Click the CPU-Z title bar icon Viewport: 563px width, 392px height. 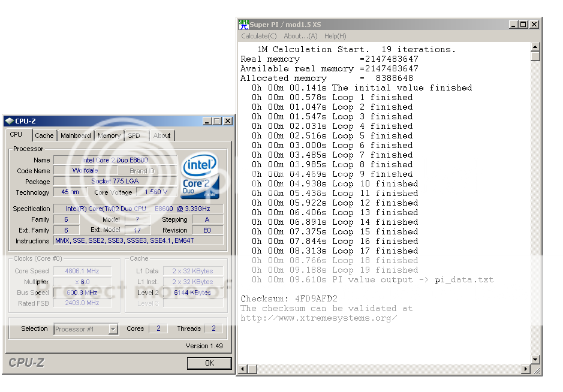tap(10, 121)
